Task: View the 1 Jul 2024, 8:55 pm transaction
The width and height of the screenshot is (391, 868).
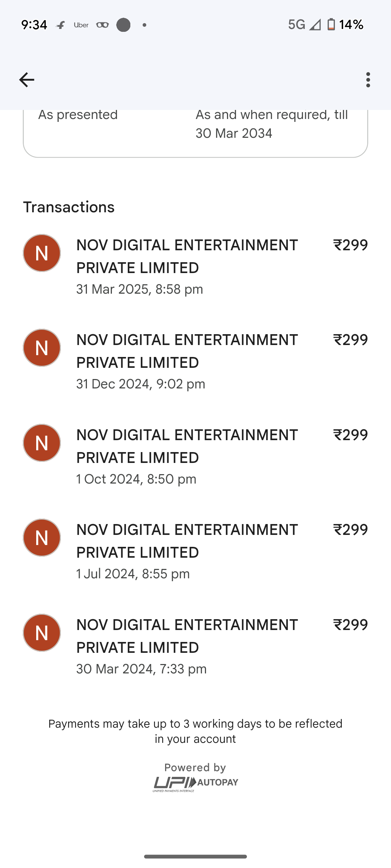Action: pyautogui.click(x=187, y=552)
